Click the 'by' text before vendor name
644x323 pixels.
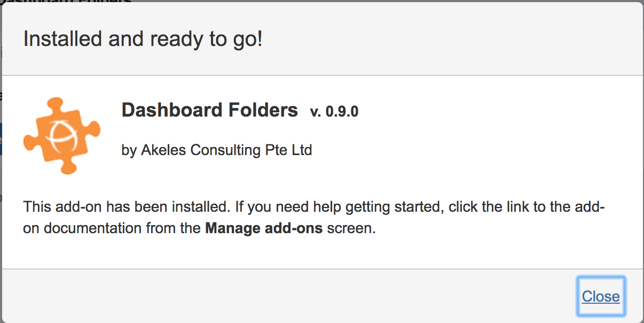129,150
